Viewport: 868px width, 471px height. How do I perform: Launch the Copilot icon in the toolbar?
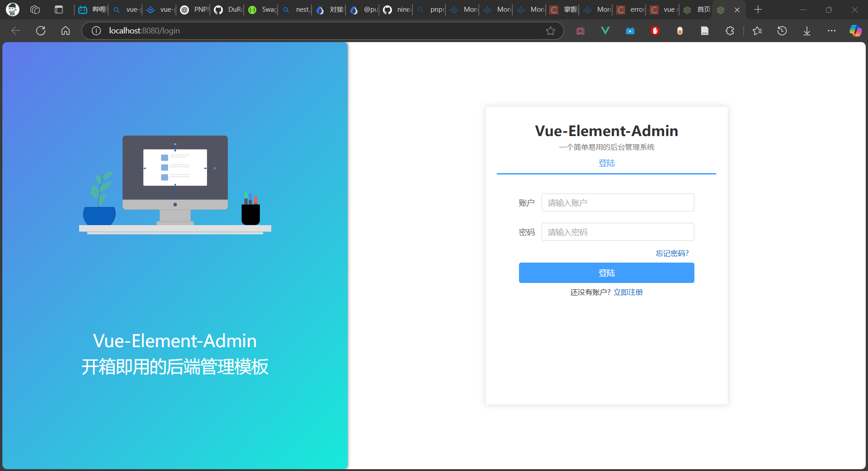(x=855, y=31)
